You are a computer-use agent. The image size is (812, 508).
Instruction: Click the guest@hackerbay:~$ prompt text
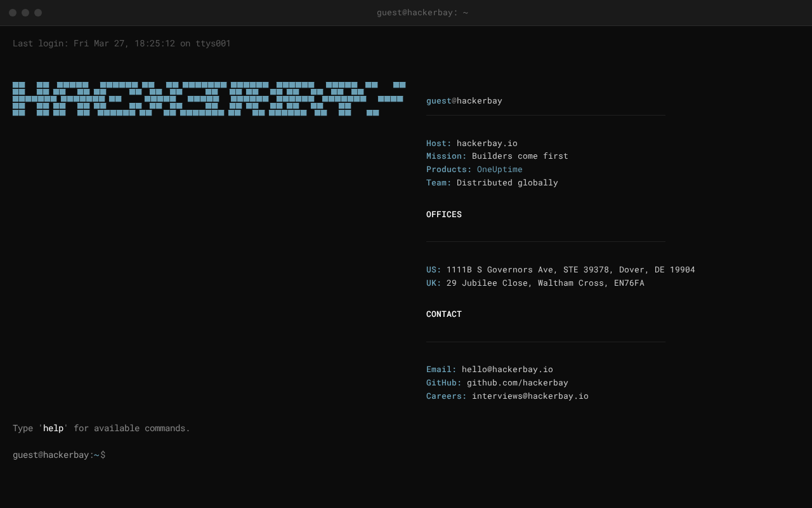pyautogui.click(x=59, y=455)
